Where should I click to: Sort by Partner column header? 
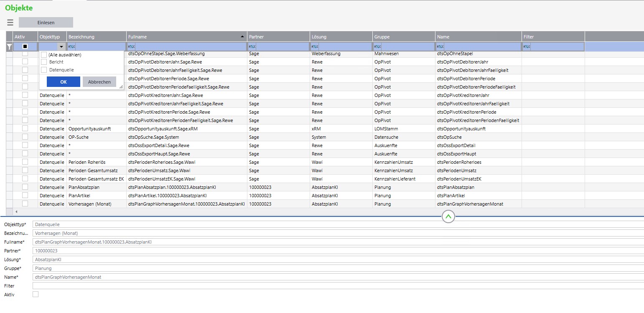pos(278,37)
